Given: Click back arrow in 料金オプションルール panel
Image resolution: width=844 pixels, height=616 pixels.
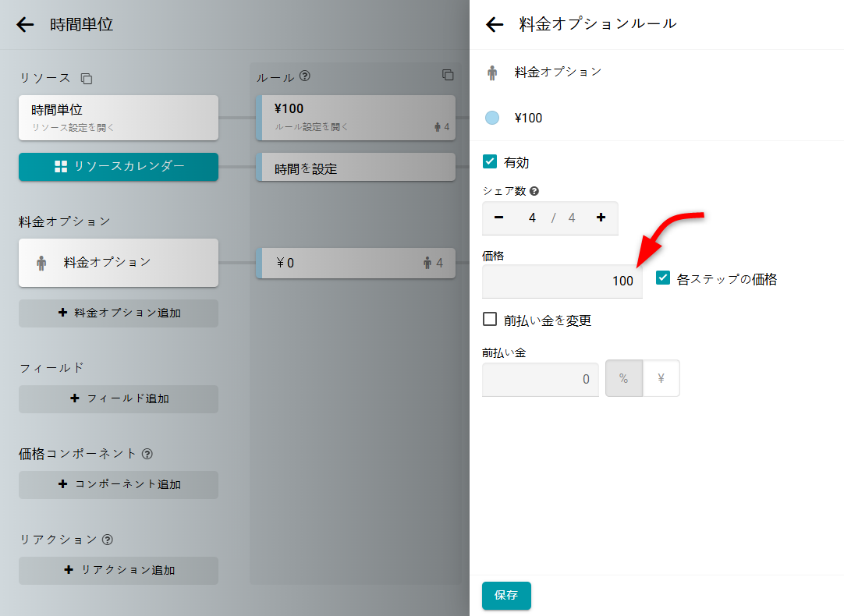Looking at the screenshot, I should click(x=495, y=24).
